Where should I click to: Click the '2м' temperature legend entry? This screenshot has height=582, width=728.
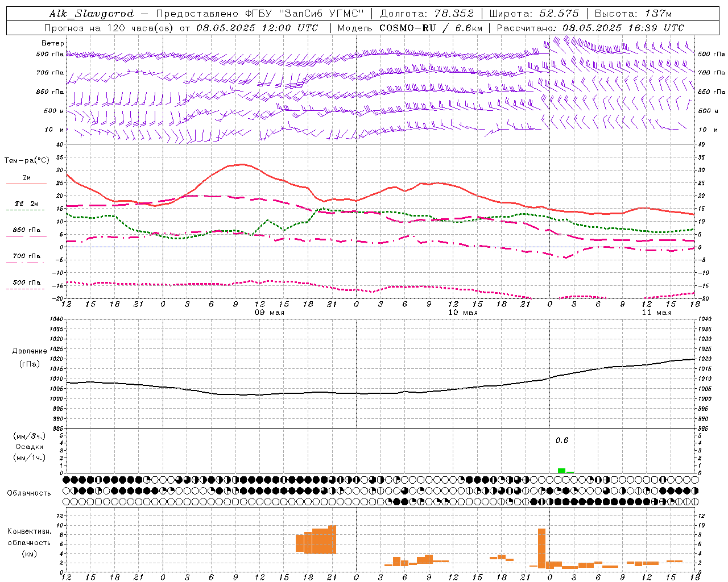click(x=27, y=178)
